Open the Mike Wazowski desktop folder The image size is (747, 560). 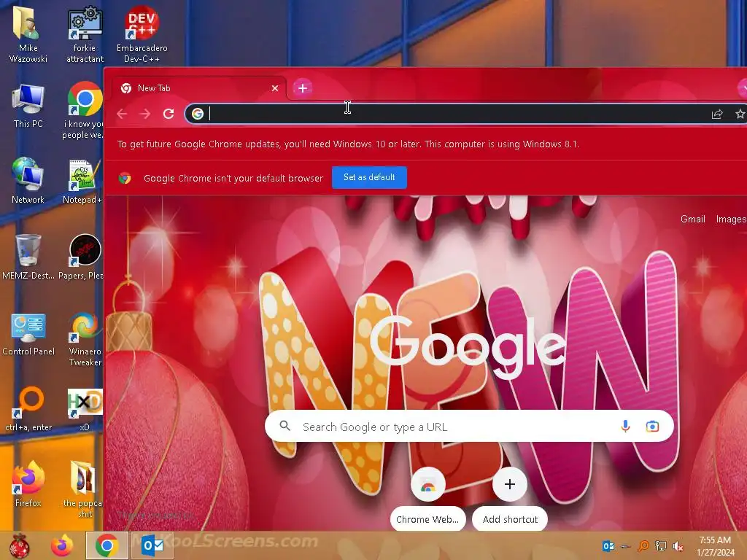tap(28, 34)
